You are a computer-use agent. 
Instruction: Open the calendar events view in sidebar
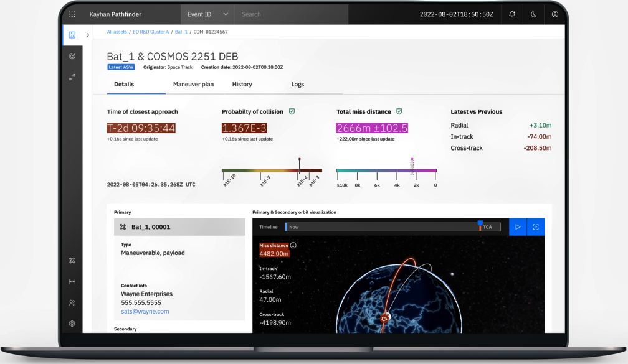pos(72,35)
